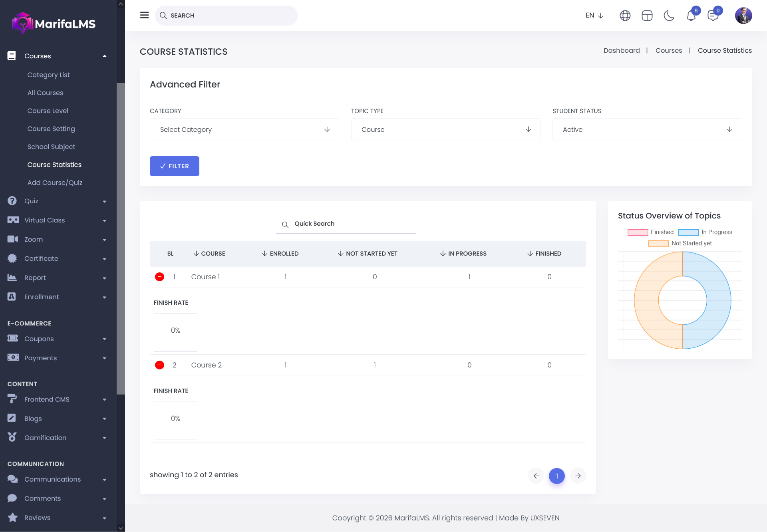This screenshot has height=532, width=767.
Task: Collapse the Course 1 row details
Action: pyautogui.click(x=159, y=277)
